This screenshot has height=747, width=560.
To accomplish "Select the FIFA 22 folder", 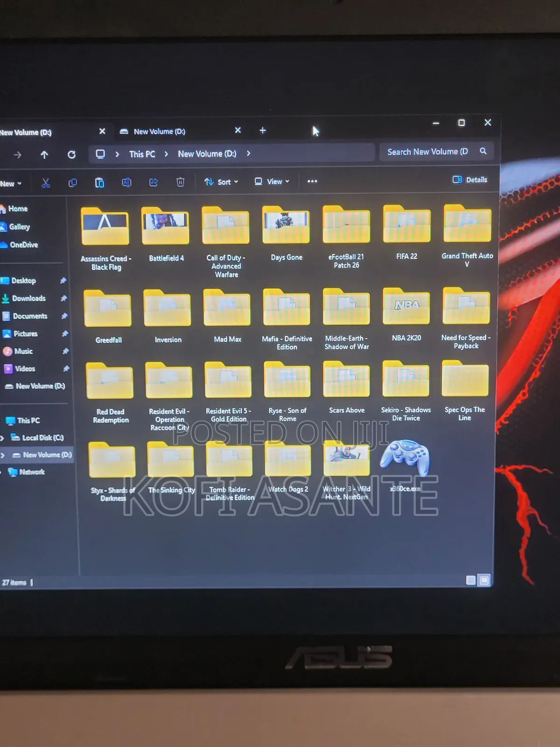I will [406, 233].
